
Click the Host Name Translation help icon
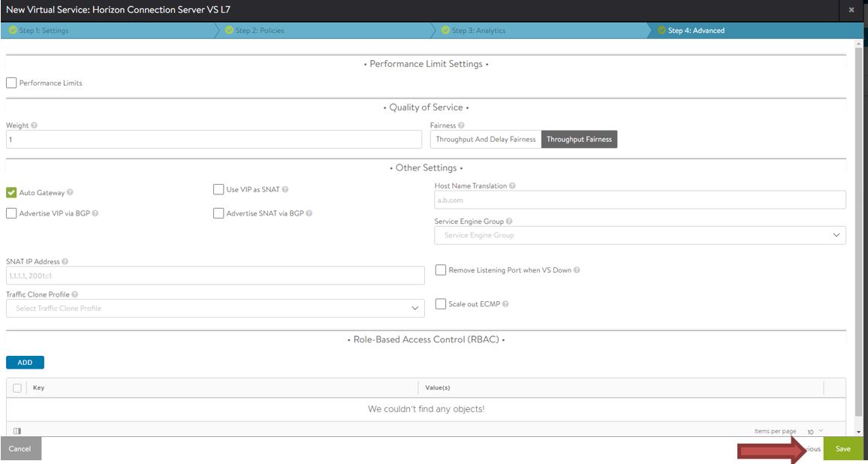coord(512,186)
